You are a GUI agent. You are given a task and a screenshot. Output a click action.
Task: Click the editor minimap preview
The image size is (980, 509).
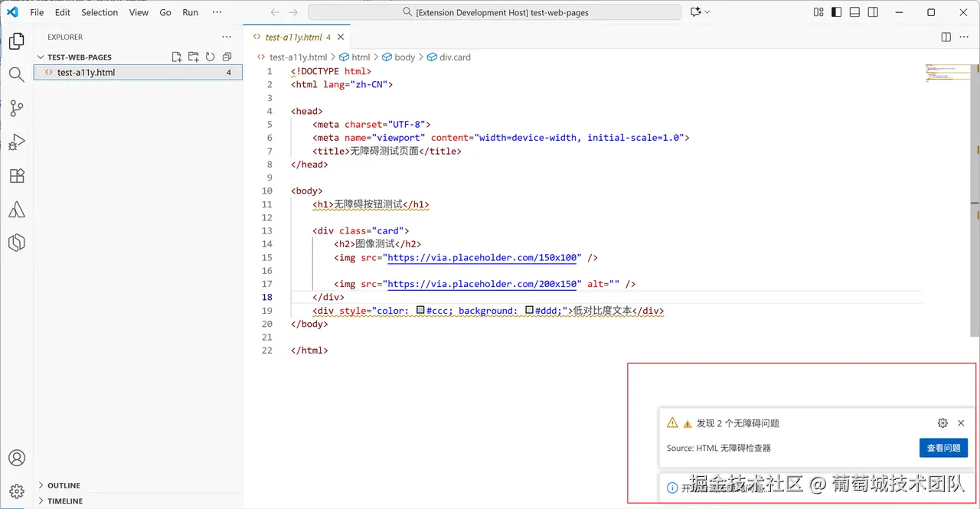pos(948,72)
